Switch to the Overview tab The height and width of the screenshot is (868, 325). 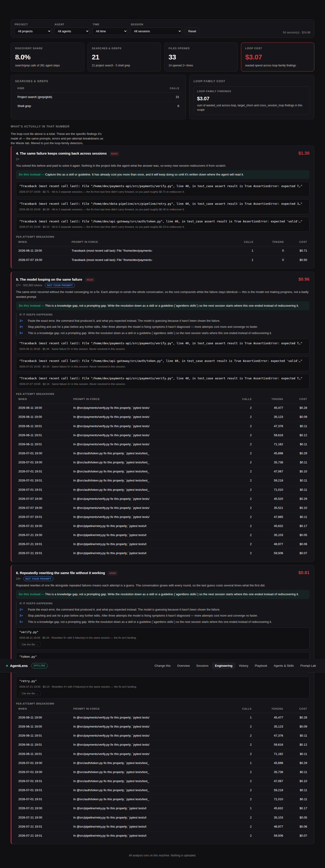pyautogui.click(x=183, y=666)
